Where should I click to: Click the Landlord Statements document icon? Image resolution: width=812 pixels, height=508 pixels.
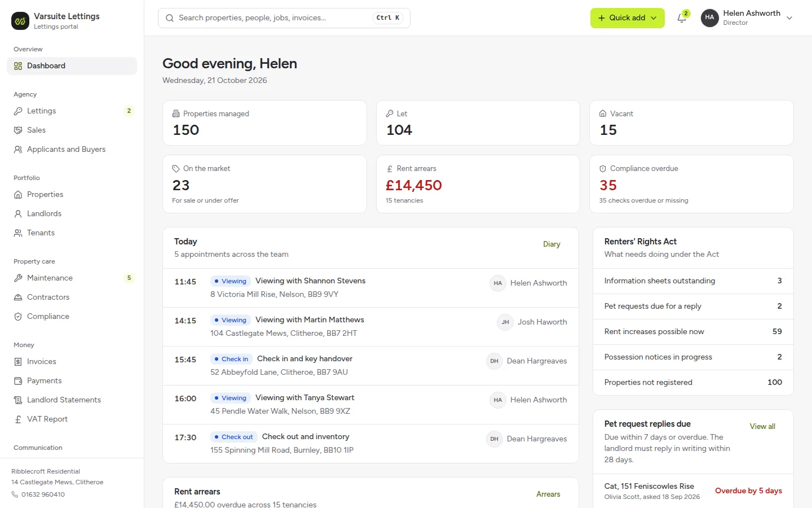18,400
